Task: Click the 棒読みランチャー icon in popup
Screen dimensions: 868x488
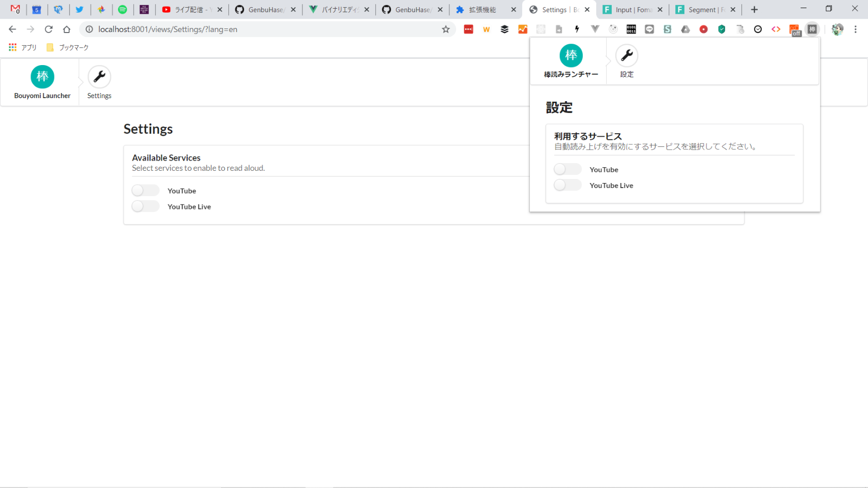Action: click(x=571, y=56)
